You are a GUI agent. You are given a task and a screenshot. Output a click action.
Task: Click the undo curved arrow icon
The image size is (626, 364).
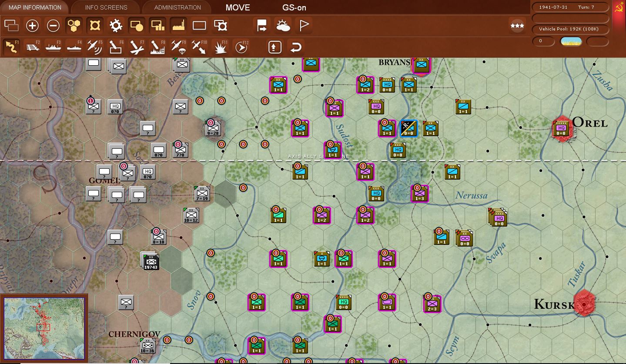pos(296,47)
